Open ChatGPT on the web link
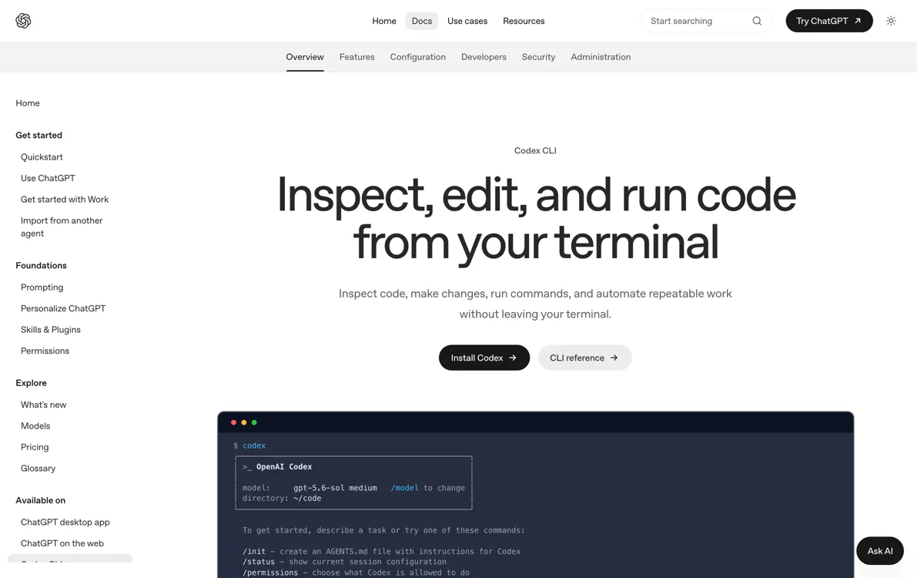Viewport: 924px width, 578px height. (62, 543)
